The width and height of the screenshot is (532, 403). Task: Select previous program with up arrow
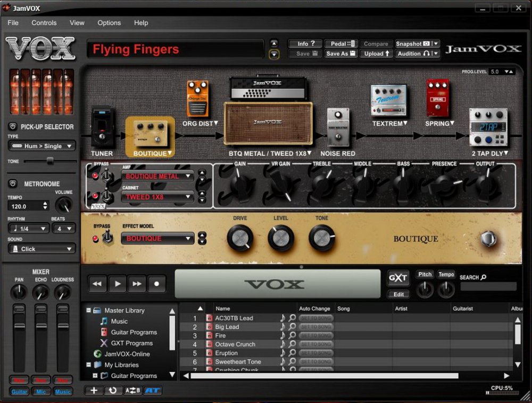pos(274,44)
